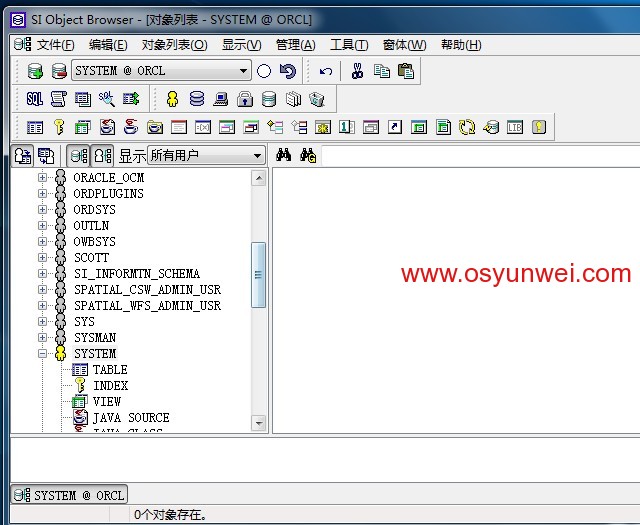Click the rollback curved arrow icon
This screenshot has width=640, height=525.
click(288, 71)
